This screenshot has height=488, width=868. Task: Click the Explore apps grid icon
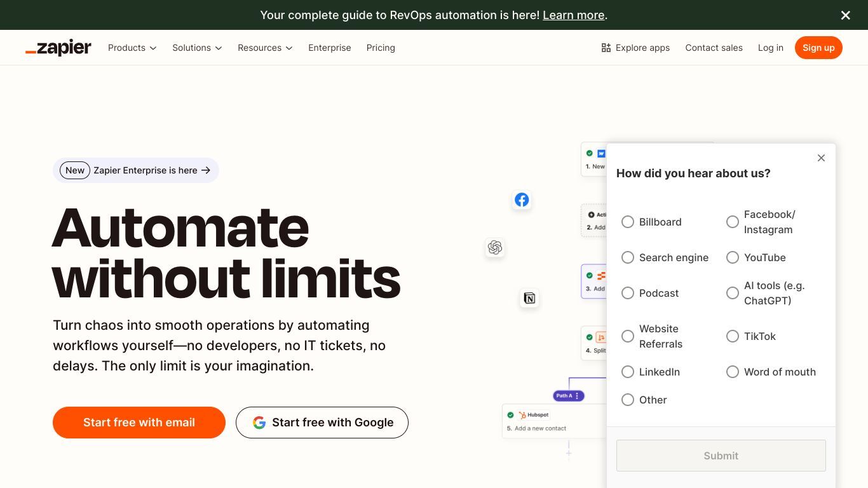click(x=606, y=48)
